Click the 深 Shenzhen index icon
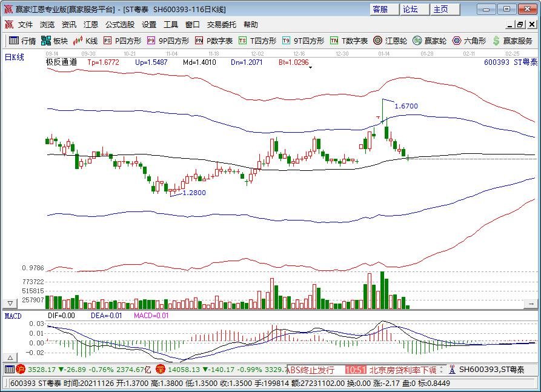 [161, 370]
